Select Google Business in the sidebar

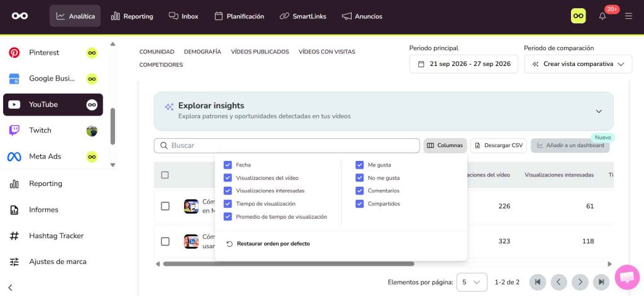(53, 79)
